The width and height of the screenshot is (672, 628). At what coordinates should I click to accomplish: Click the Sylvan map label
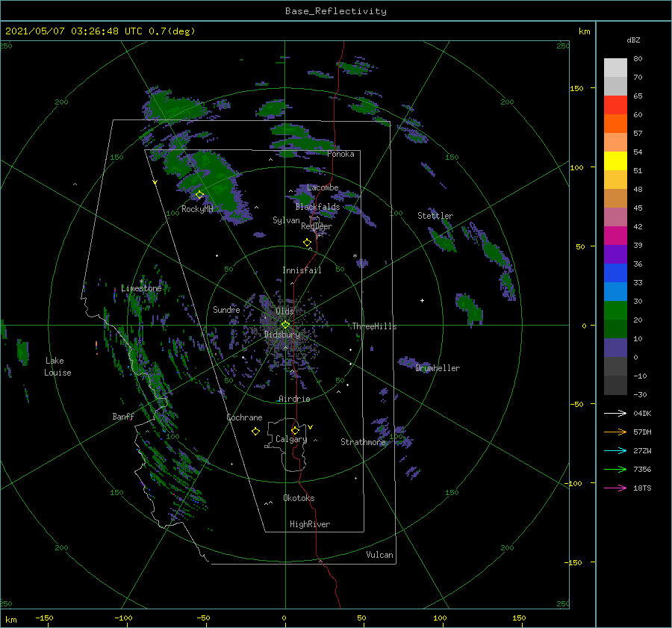tap(286, 220)
